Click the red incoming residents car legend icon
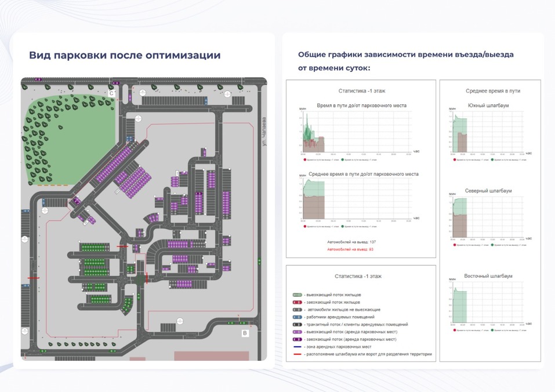This screenshot has width=555, height=392. [x=296, y=303]
